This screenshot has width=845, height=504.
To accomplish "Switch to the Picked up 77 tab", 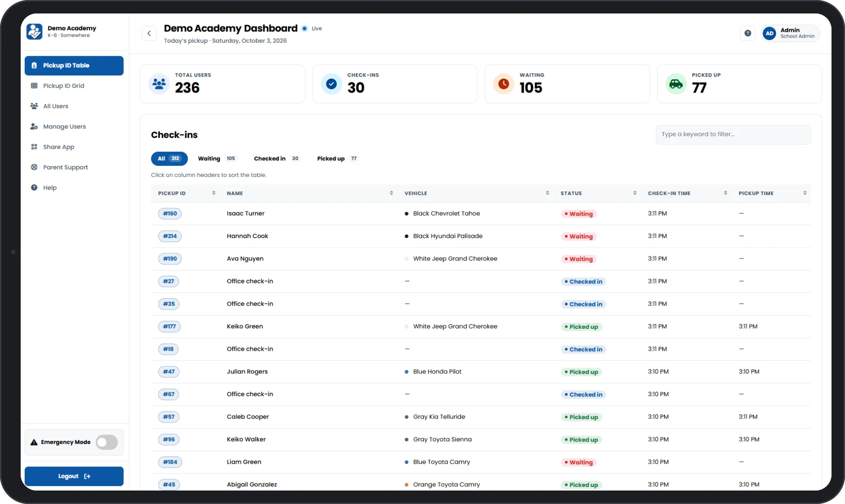I will coord(337,159).
